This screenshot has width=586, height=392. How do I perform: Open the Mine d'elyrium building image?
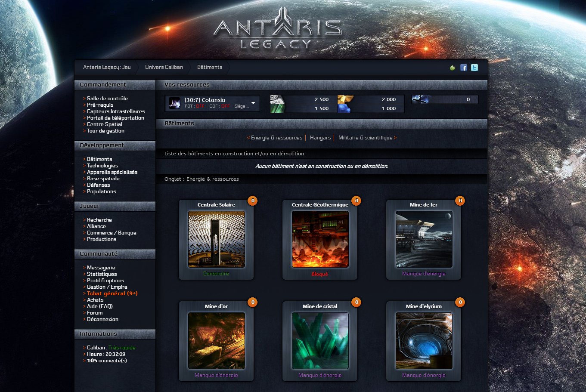coord(424,341)
